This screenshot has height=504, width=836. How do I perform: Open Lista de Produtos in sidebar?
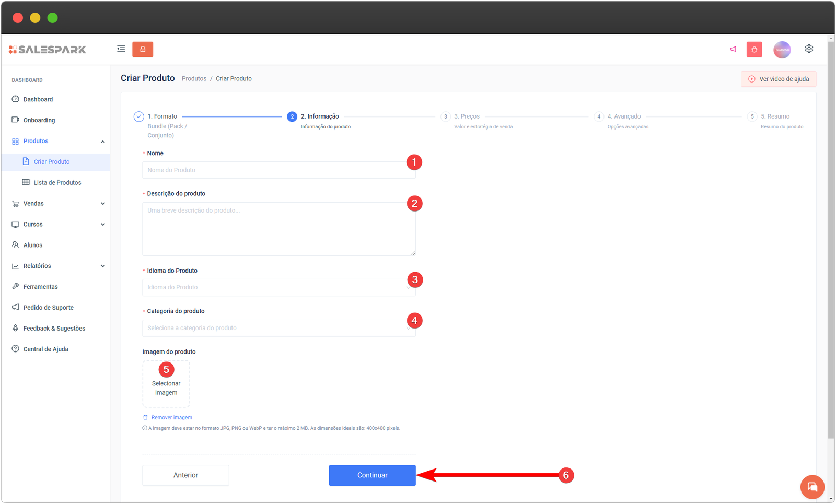[x=57, y=183]
